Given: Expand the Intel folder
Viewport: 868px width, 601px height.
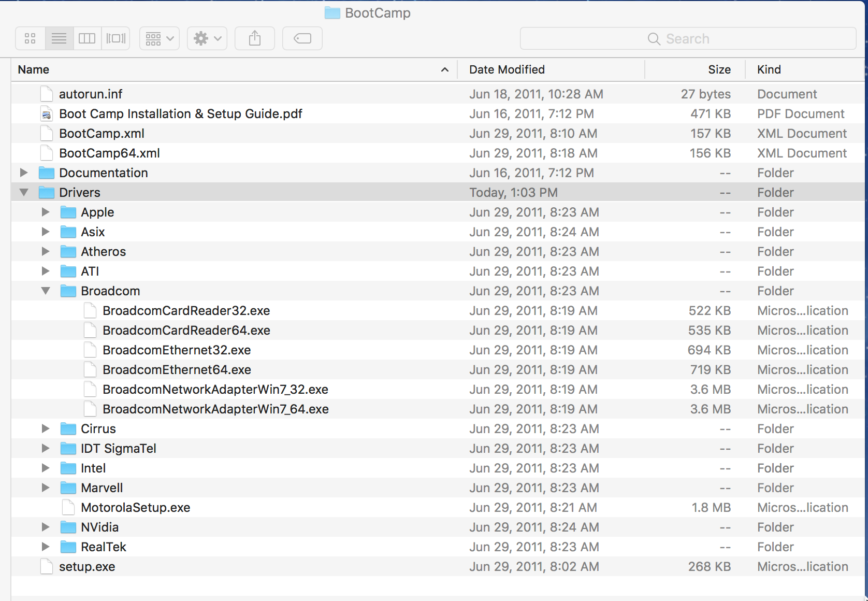Looking at the screenshot, I should pos(46,468).
